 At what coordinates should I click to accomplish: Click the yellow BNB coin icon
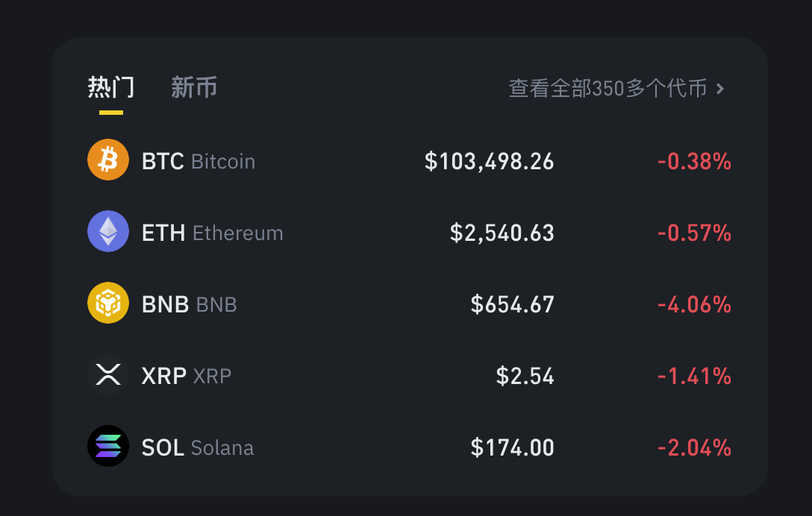tap(107, 303)
